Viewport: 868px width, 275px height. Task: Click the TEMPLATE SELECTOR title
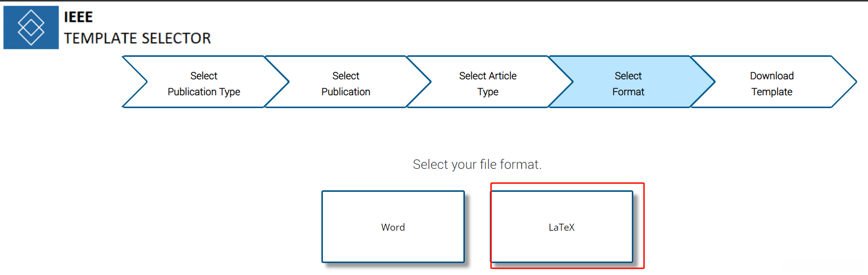pyautogui.click(x=137, y=38)
